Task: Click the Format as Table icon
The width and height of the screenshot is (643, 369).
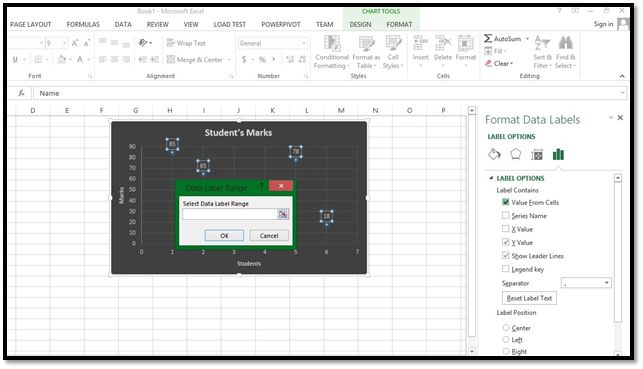Action: [366, 43]
